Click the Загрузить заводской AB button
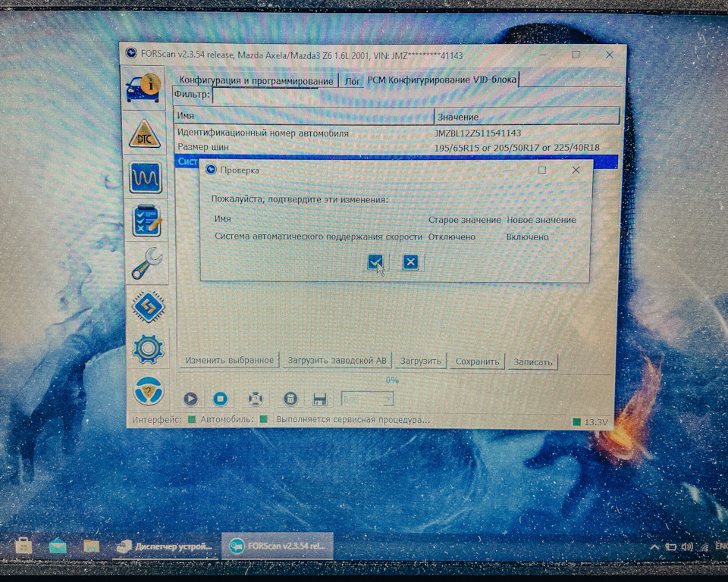This screenshot has width=728, height=582. coord(337,360)
